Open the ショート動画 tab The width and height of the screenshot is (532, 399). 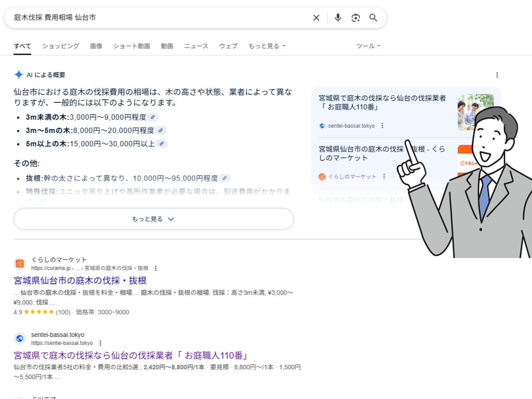coord(132,46)
